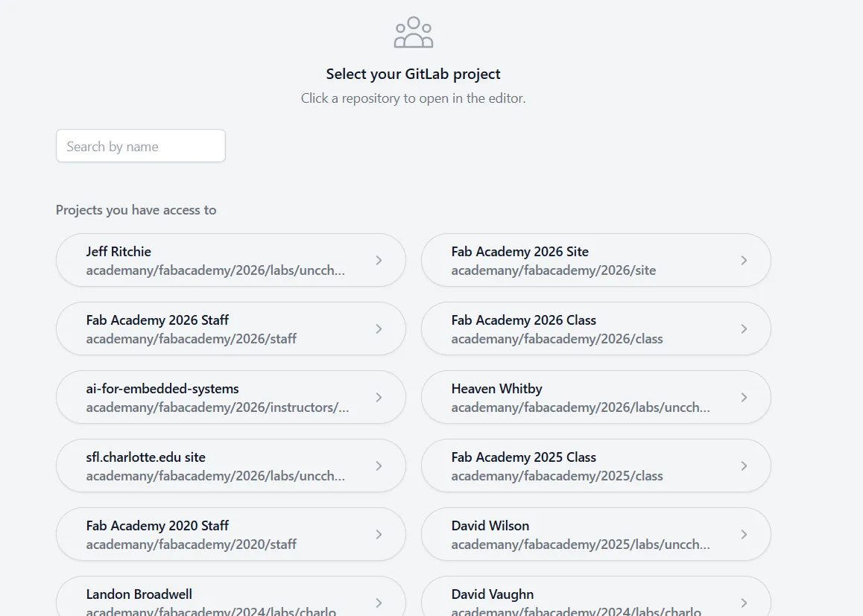The height and width of the screenshot is (616, 863).
Task: Click the arrow beside Fab Academy 2026 Site
Action: coord(744,261)
